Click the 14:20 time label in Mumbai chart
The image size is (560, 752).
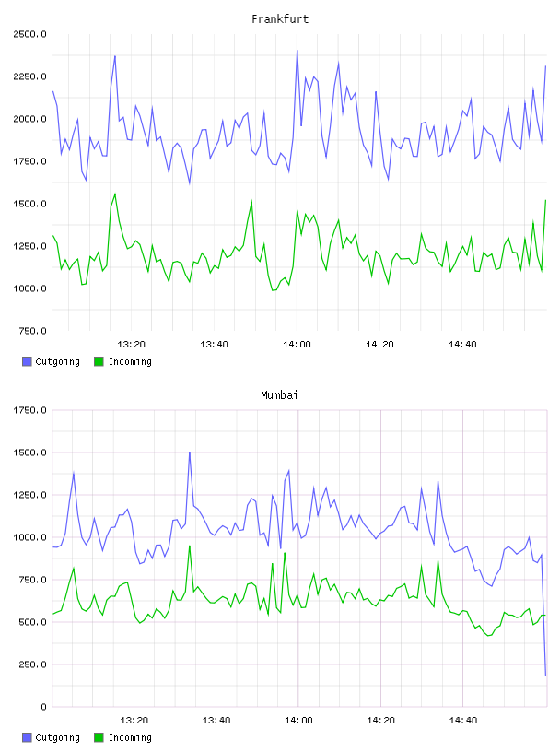tap(381, 721)
